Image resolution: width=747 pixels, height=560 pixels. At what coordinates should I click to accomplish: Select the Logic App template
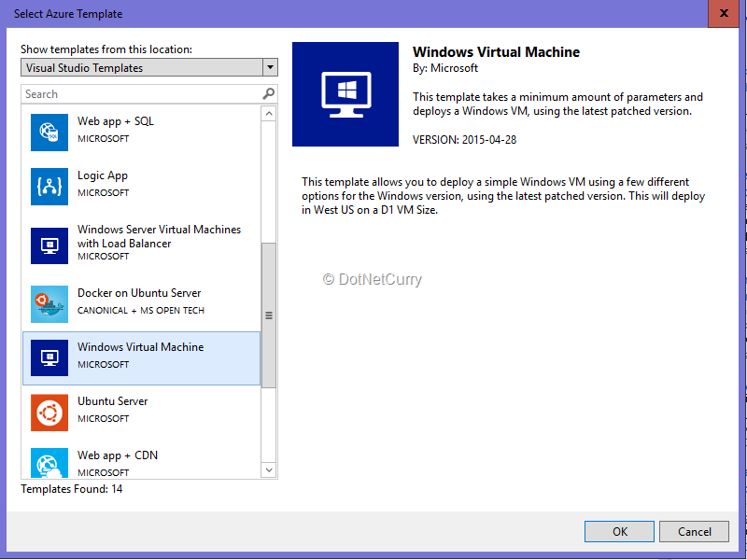point(142,186)
